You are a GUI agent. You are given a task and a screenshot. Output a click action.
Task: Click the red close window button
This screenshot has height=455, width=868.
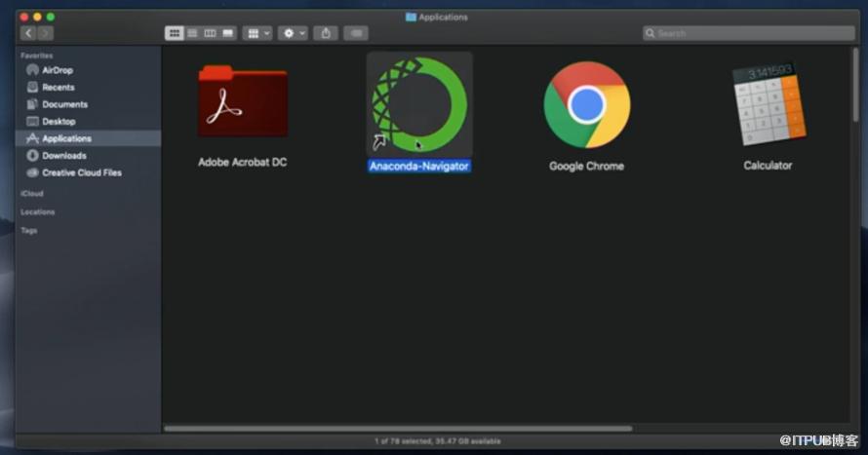click(23, 18)
